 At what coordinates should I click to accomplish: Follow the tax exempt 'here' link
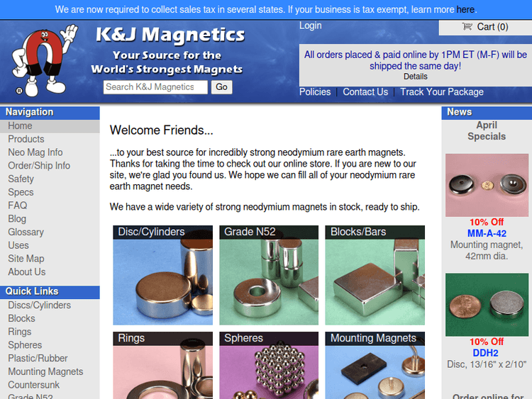click(465, 9)
